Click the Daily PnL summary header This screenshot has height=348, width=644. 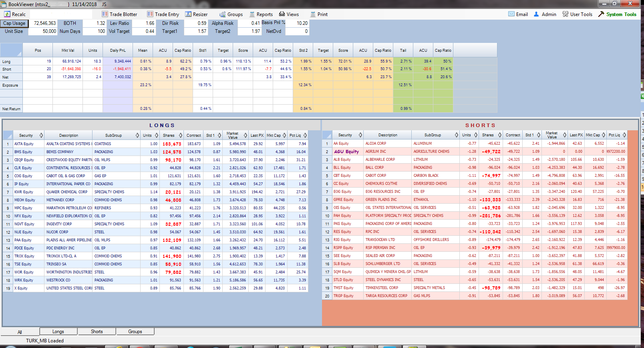pos(118,51)
